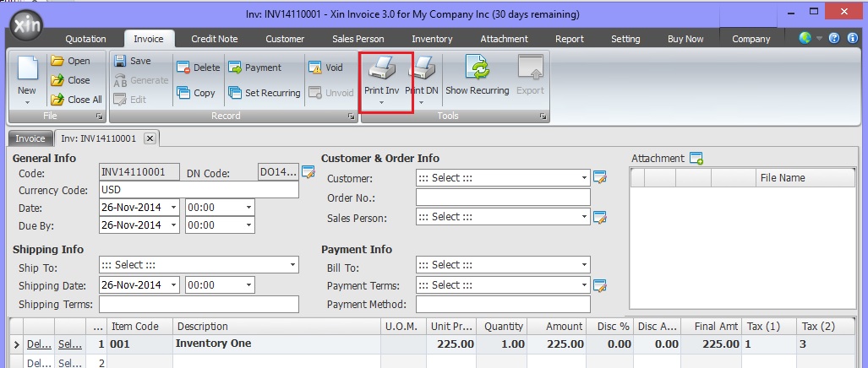
Task: Open the Due By time dropdown
Action: (249, 225)
